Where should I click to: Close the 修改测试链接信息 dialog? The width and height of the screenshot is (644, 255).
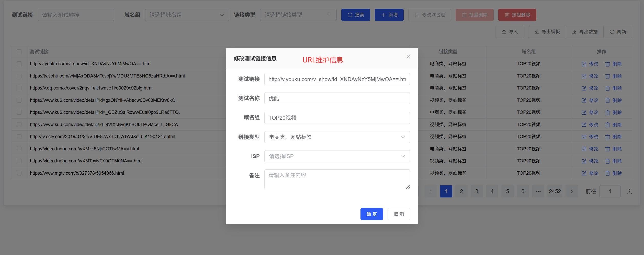408,56
